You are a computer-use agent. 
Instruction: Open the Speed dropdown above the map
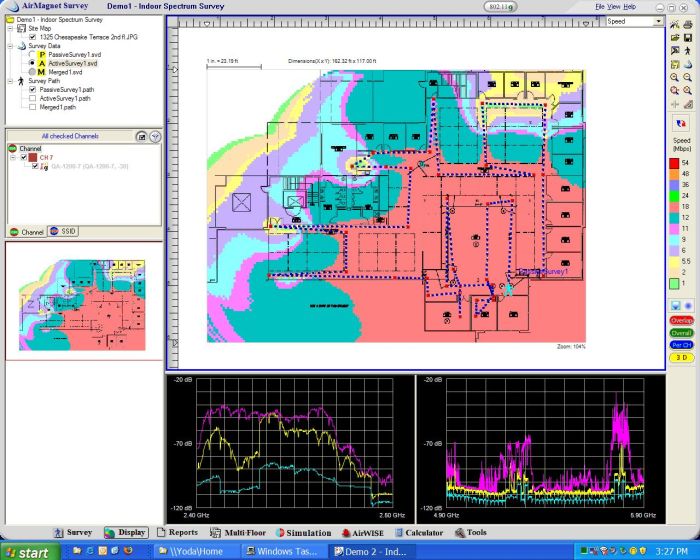658,21
